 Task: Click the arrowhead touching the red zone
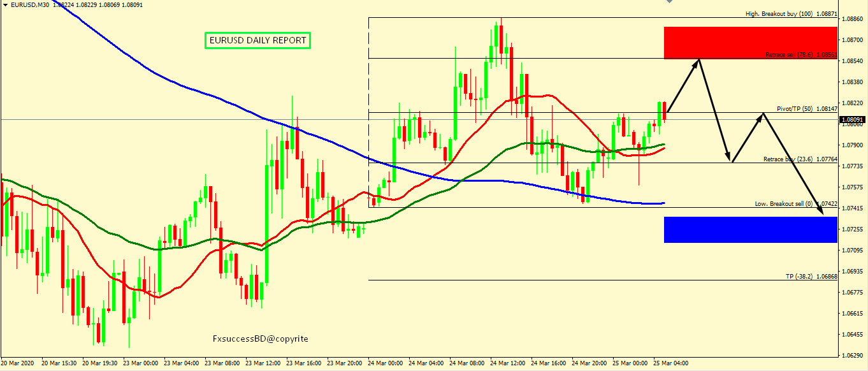tap(698, 61)
